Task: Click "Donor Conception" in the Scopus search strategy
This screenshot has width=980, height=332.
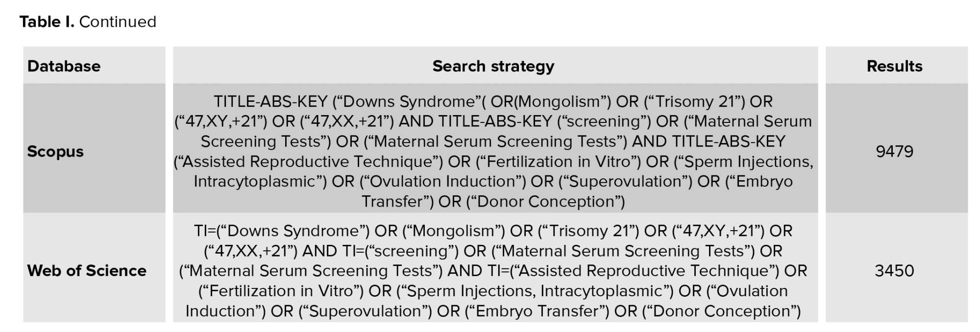Action: [546, 202]
